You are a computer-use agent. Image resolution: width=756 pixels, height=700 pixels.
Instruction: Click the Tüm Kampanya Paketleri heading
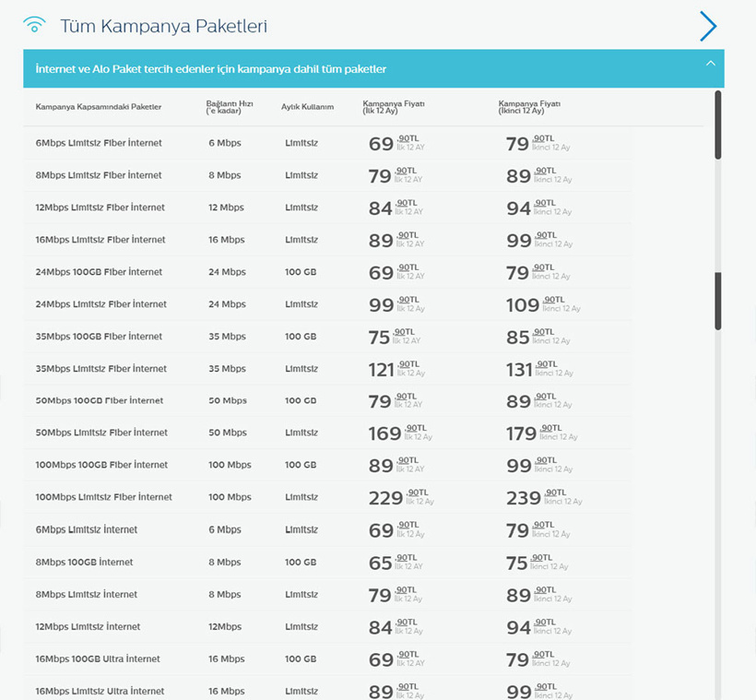coord(163,26)
